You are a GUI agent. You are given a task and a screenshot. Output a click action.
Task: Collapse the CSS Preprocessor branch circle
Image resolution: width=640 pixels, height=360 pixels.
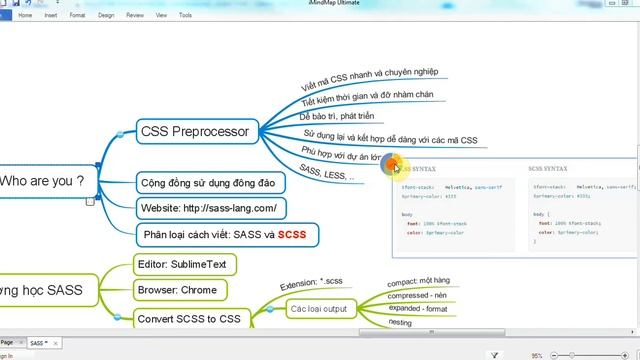[120, 134]
